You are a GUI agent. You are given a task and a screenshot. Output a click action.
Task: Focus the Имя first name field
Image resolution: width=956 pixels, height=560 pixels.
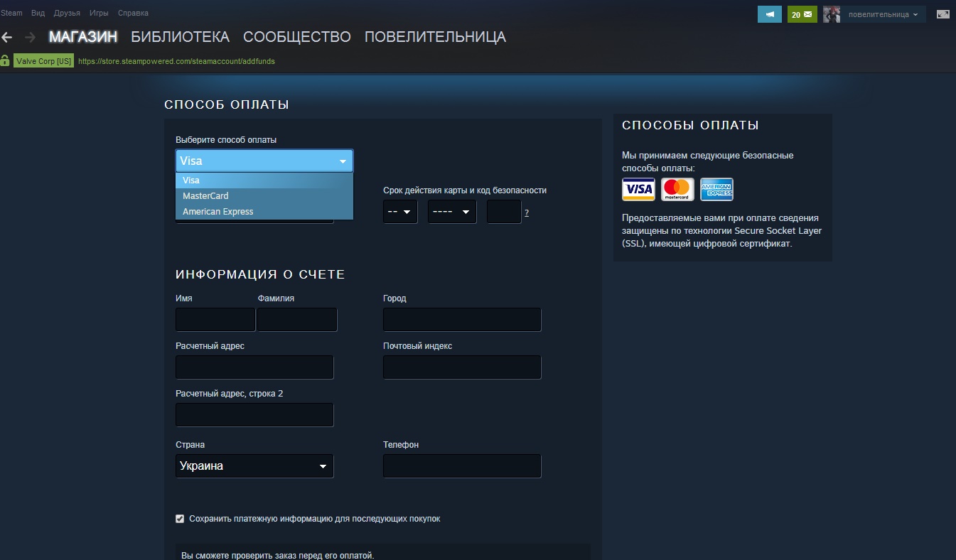[x=215, y=320]
